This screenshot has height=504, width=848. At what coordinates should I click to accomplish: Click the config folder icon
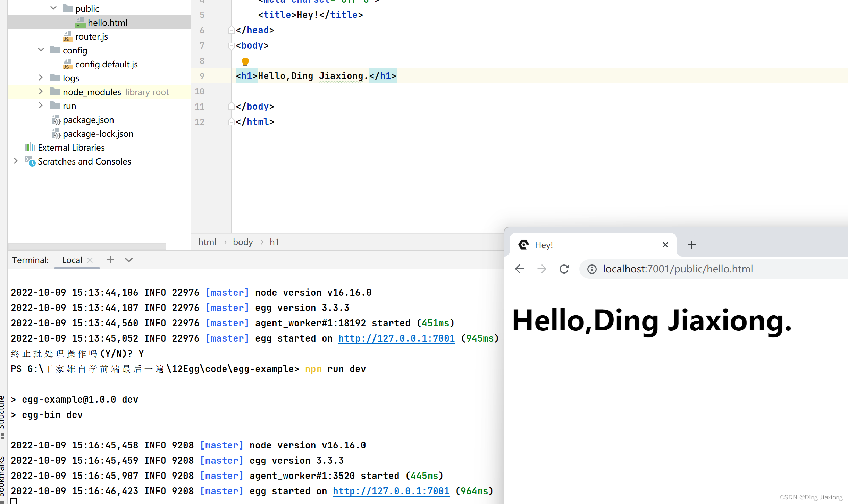(x=55, y=50)
